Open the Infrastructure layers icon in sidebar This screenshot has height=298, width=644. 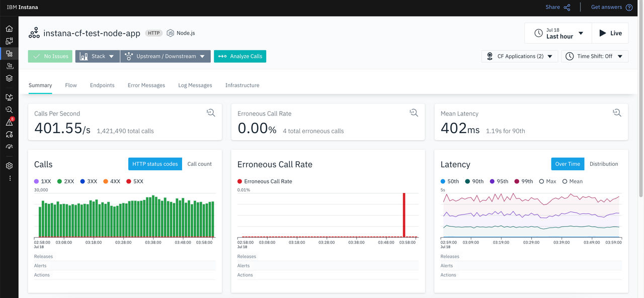coord(9,78)
